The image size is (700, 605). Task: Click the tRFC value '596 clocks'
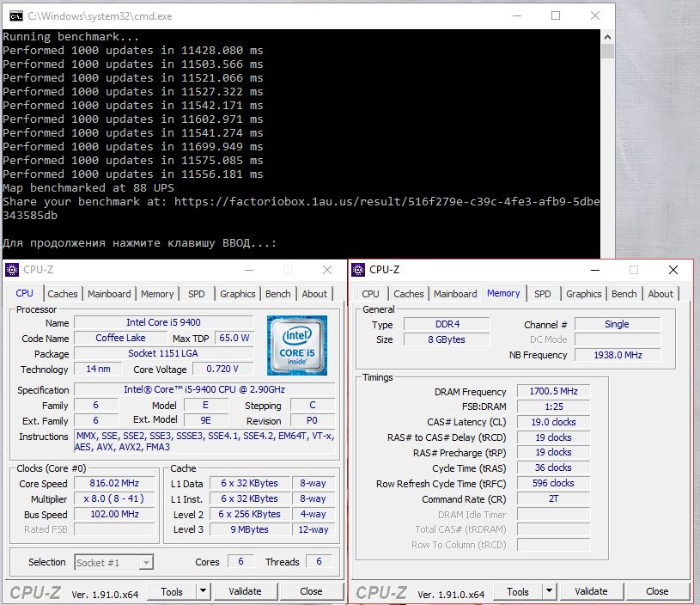pos(554,484)
